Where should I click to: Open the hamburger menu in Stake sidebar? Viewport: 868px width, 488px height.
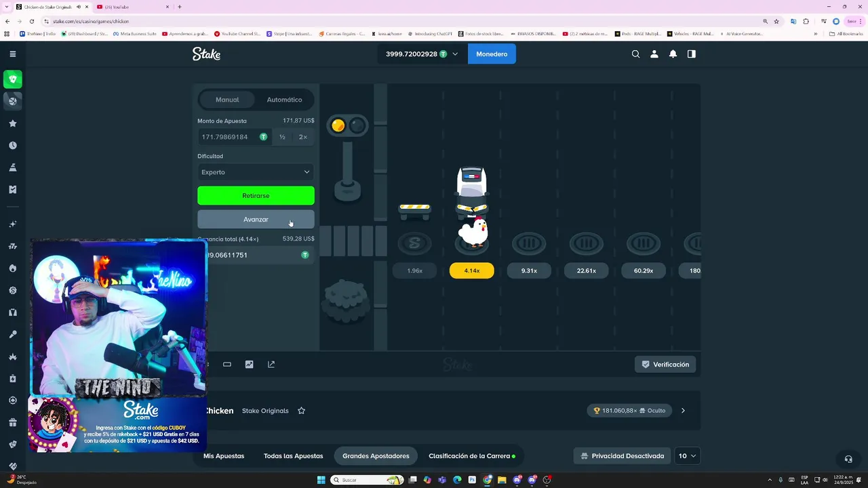point(12,54)
